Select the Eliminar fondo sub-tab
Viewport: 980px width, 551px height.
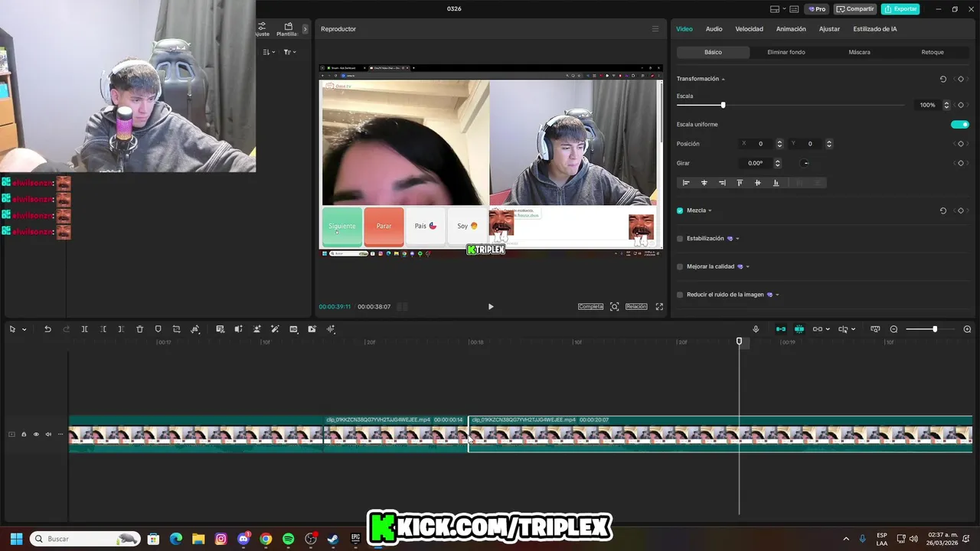tap(786, 52)
